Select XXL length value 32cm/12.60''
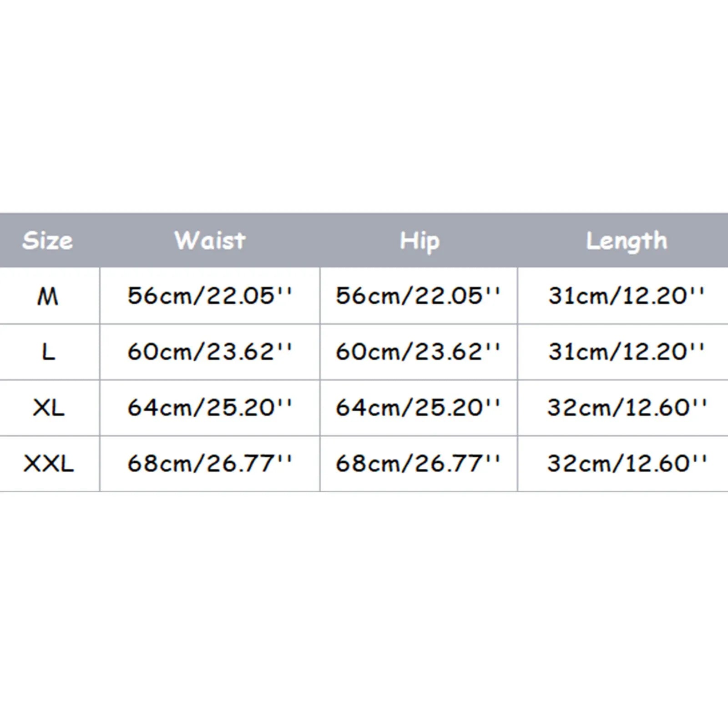 click(627, 464)
